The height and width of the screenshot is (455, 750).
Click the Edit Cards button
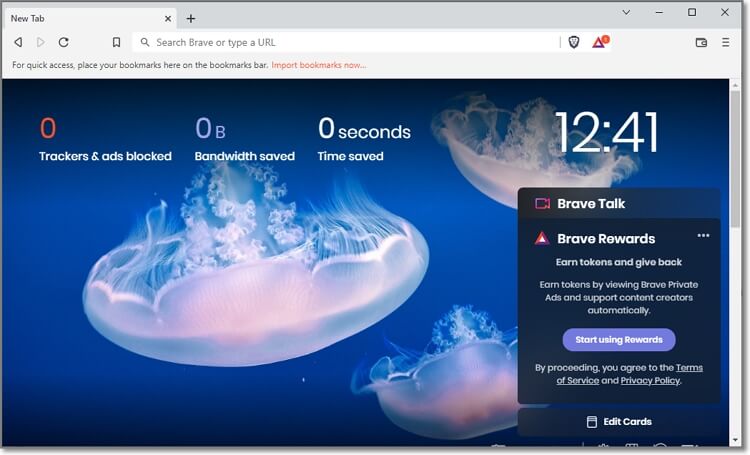click(x=618, y=422)
